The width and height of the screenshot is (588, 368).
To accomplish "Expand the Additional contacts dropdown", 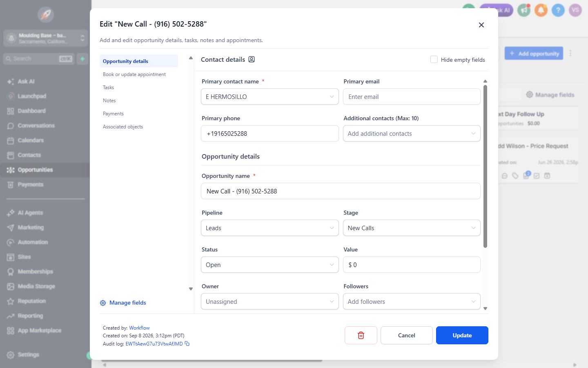I will pyautogui.click(x=412, y=133).
